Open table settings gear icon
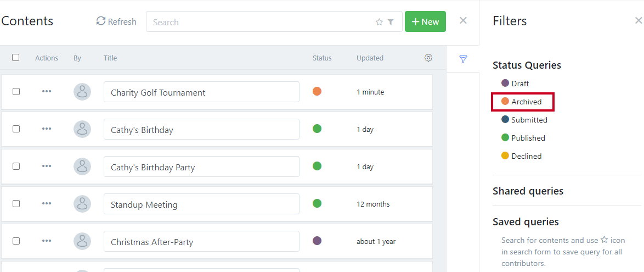Image resolution: width=644 pixels, height=272 pixels. (x=428, y=58)
